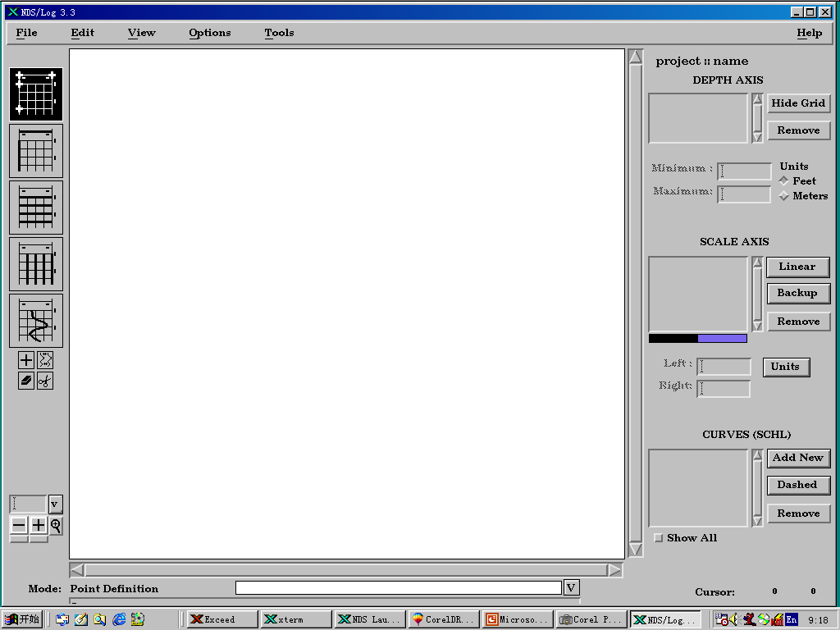Open the Options menu
Screen dimensions: 840x630
[209, 33]
